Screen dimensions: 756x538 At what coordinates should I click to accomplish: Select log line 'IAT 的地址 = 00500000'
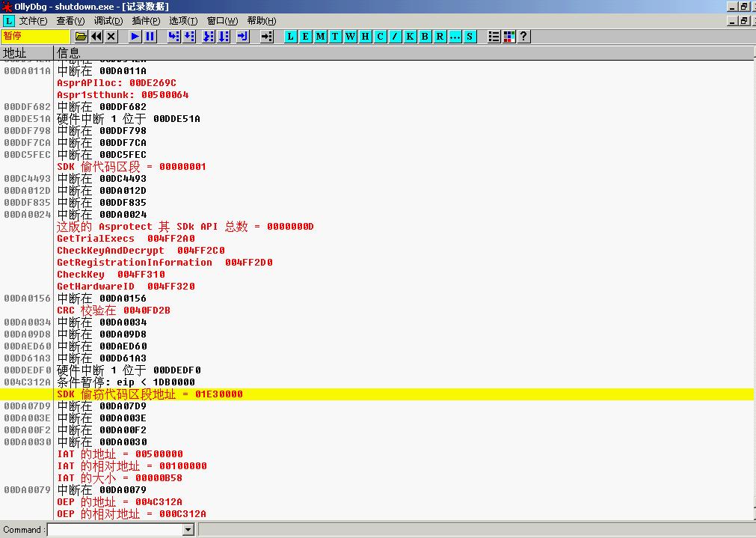120,454
